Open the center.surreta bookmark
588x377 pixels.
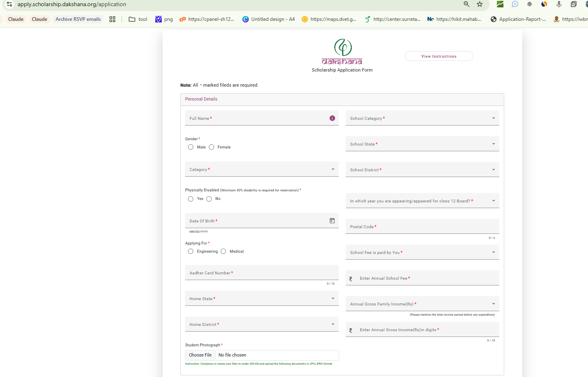click(393, 19)
